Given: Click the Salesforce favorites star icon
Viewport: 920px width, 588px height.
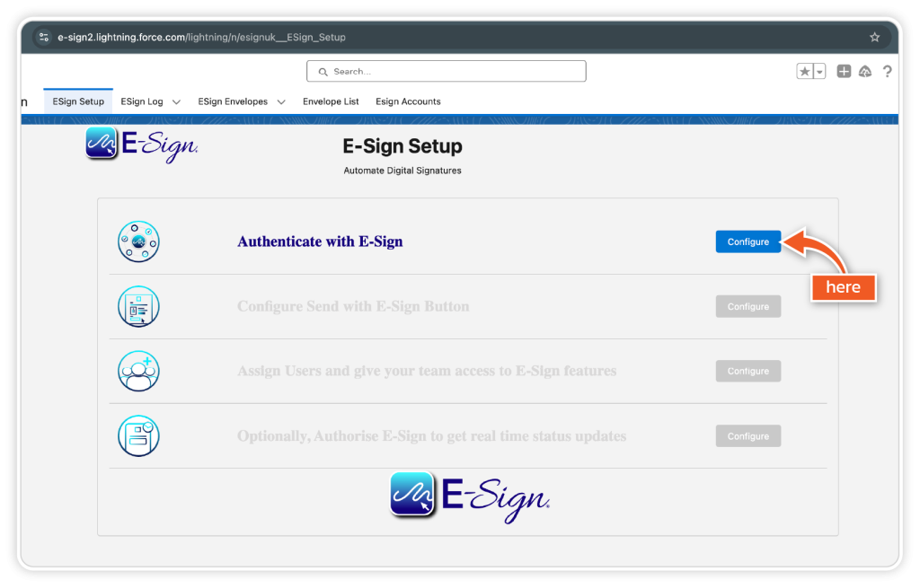Looking at the screenshot, I should (805, 72).
